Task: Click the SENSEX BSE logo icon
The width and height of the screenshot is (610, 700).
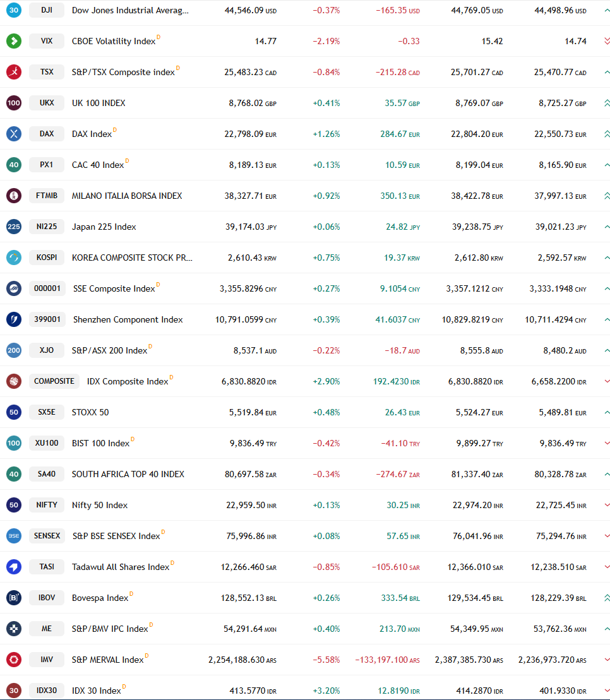Action: [x=14, y=535]
